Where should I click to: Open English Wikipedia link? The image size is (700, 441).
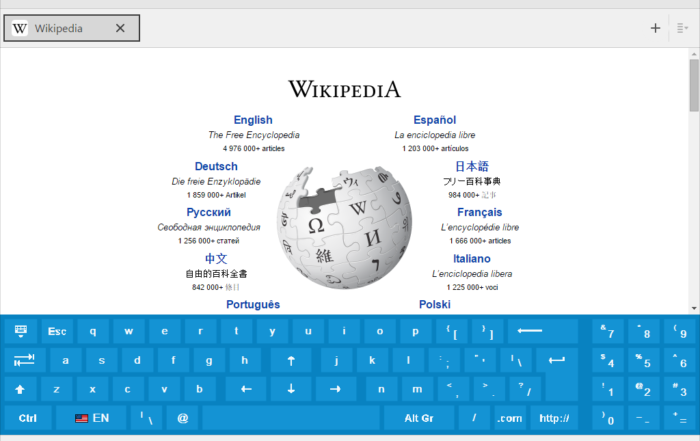pos(253,120)
